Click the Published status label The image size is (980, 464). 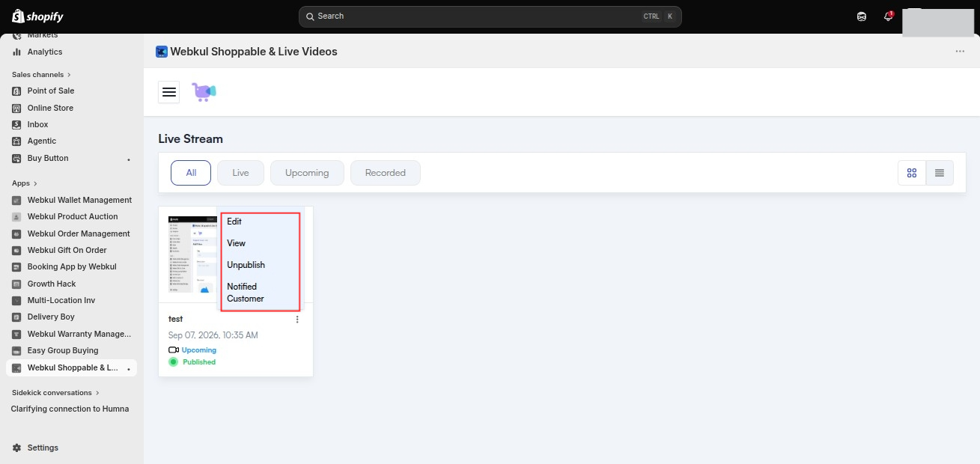pyautogui.click(x=199, y=362)
